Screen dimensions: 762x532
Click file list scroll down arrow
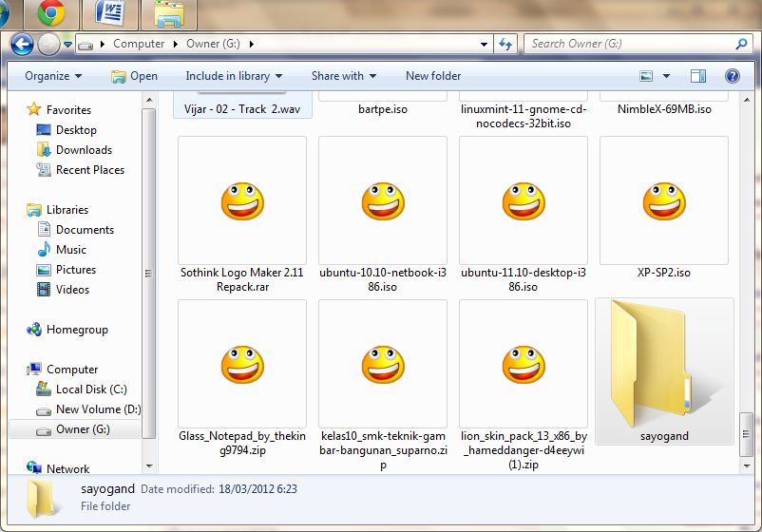[747, 465]
